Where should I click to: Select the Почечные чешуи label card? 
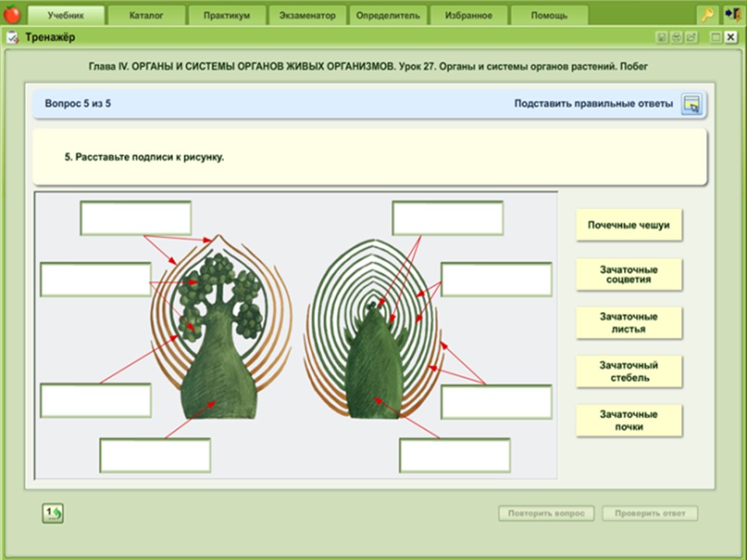tap(629, 226)
